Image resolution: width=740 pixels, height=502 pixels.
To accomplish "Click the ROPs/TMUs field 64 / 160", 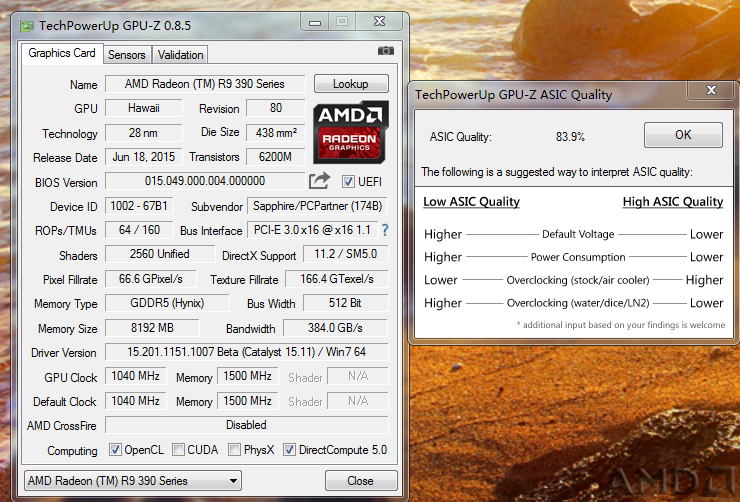I will click(139, 230).
